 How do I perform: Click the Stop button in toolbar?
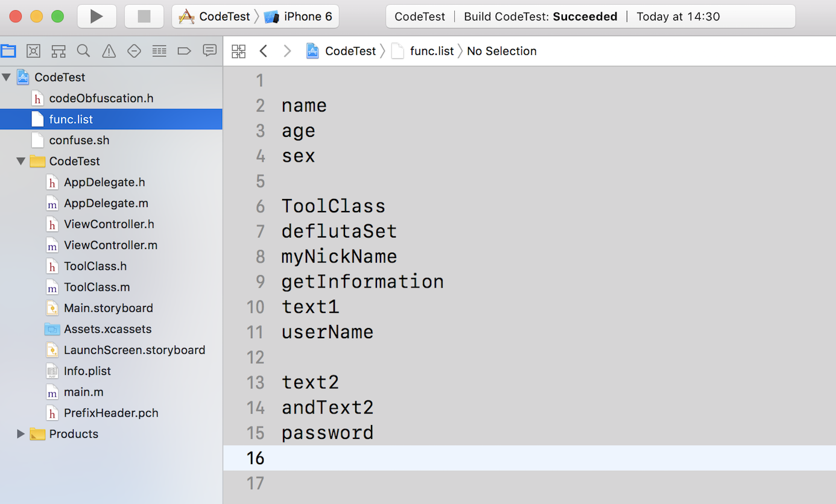pyautogui.click(x=144, y=16)
